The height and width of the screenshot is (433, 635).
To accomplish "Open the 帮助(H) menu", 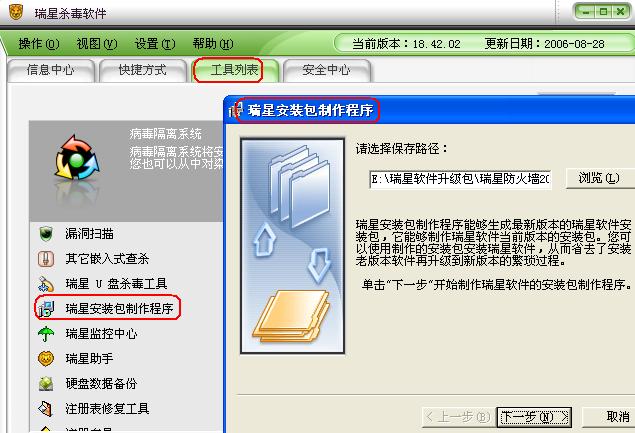I will 213,44.
